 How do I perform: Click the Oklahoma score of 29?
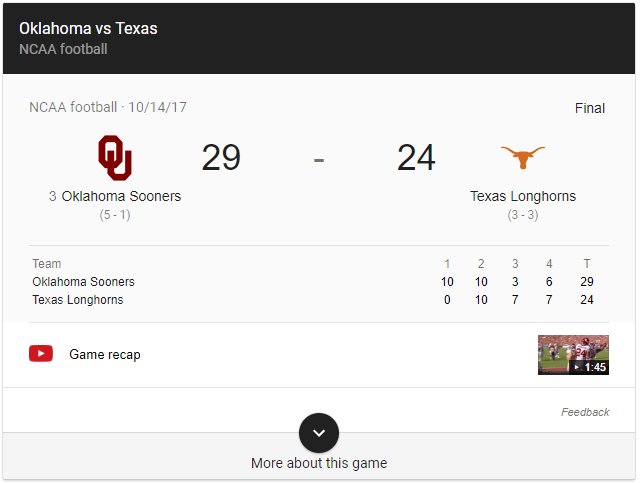[221, 158]
